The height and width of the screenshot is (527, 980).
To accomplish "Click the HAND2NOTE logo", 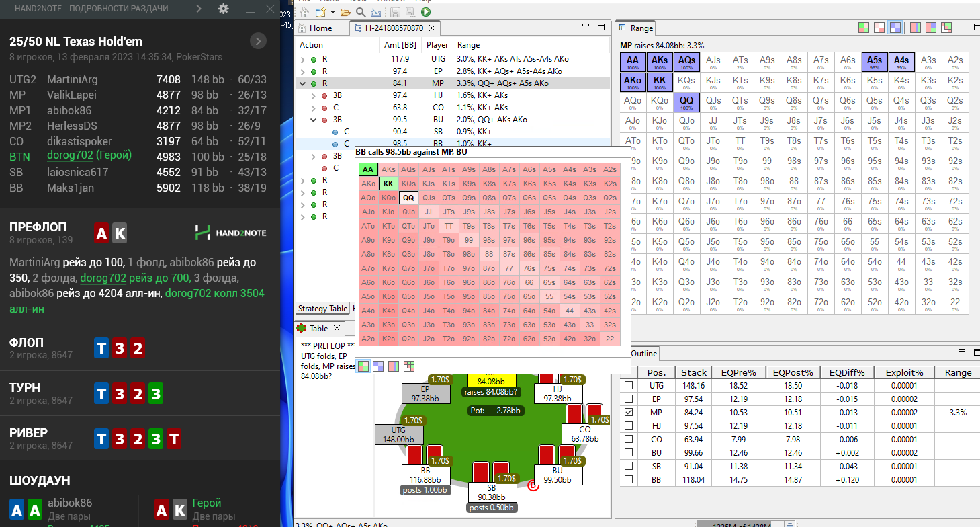I will click(230, 233).
